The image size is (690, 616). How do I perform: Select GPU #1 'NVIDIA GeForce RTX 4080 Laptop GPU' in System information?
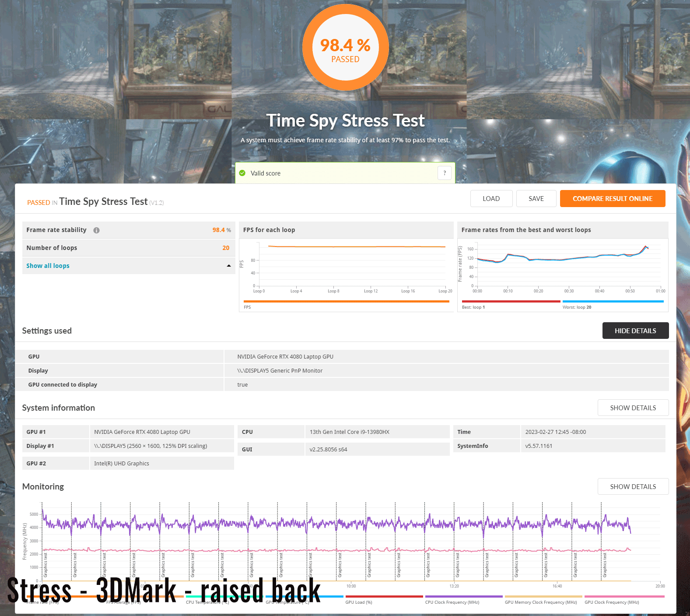pyautogui.click(x=142, y=432)
